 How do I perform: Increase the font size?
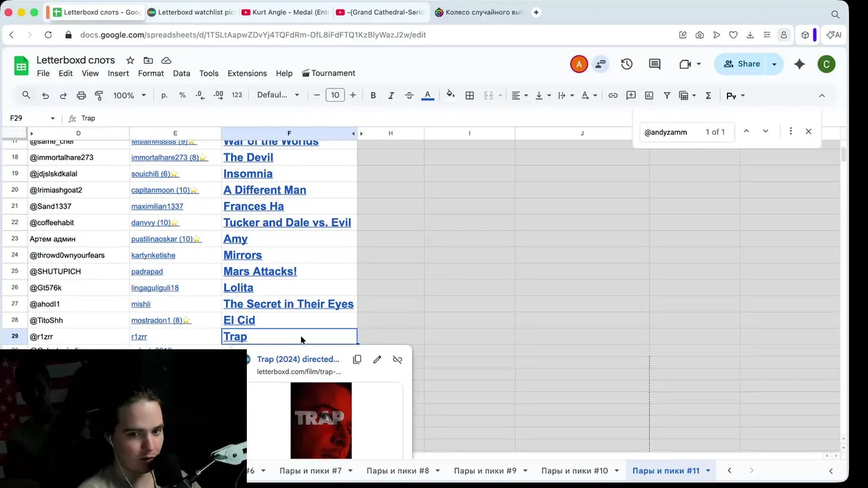[x=353, y=96]
